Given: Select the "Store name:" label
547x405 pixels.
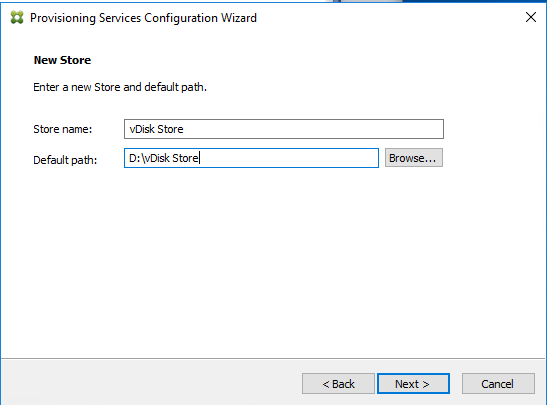Looking at the screenshot, I should [62, 129].
